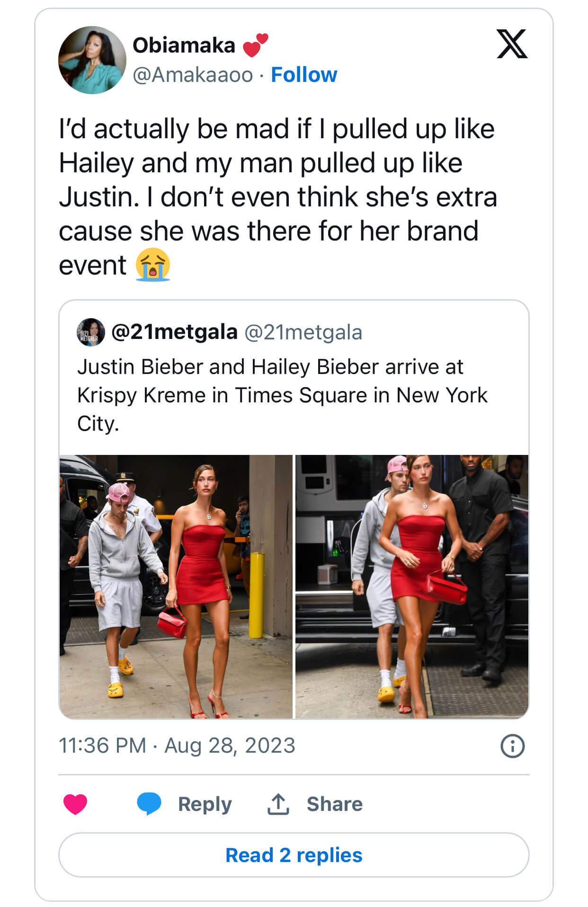Click the Reply text label
The height and width of the screenshot is (907, 588).
tap(205, 804)
